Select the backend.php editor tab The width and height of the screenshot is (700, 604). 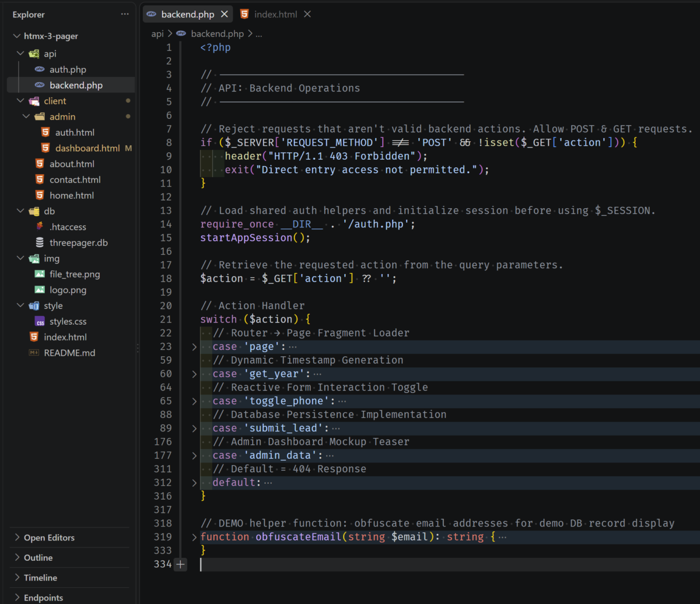[187, 14]
